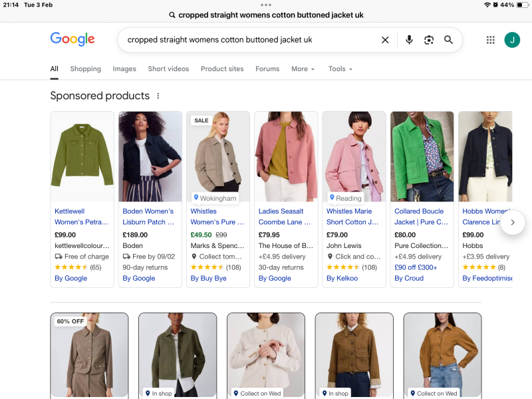Click the green boucle jacket photo

coord(422,156)
